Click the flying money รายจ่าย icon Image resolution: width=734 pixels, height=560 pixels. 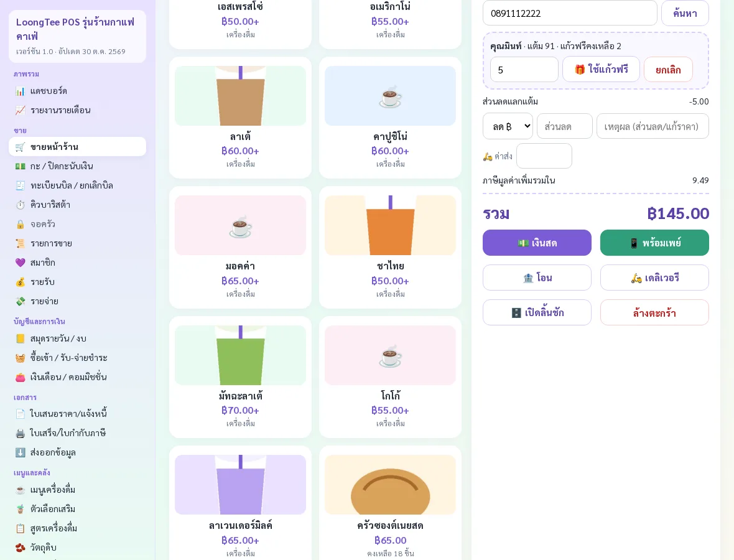[x=20, y=301]
